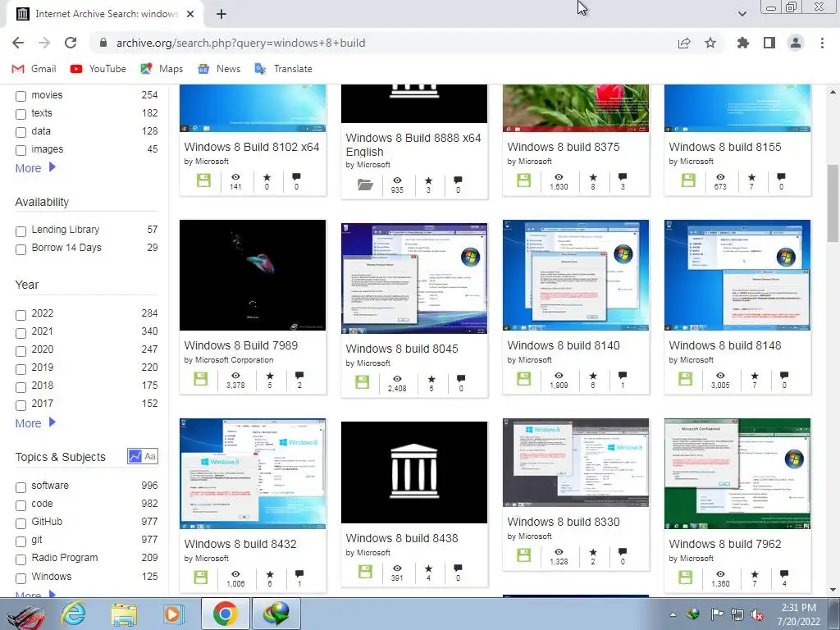
Task: Toggle the browser side panel icon
Action: pos(769,43)
